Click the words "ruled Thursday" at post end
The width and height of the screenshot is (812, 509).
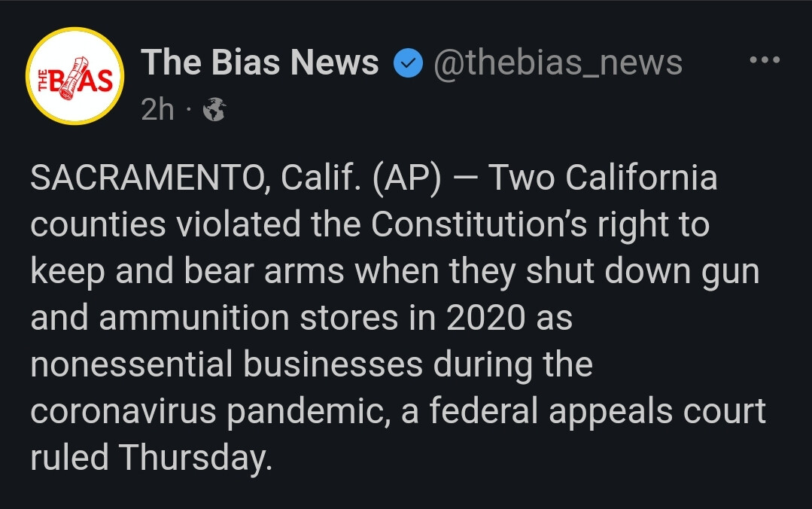pos(150,458)
